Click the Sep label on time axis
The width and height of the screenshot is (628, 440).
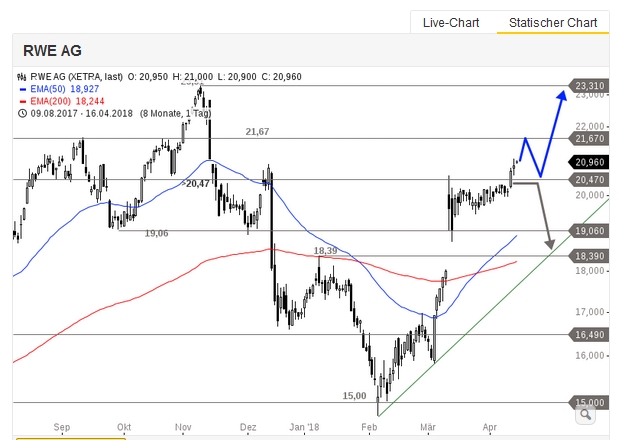pos(62,427)
